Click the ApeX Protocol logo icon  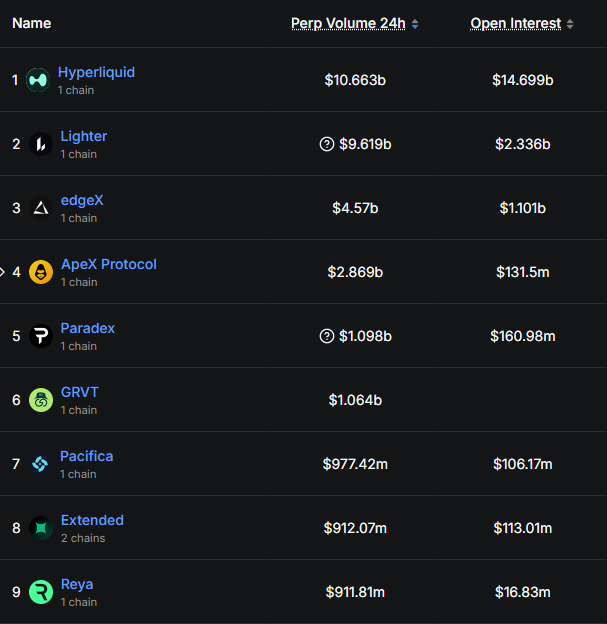tap(41, 272)
